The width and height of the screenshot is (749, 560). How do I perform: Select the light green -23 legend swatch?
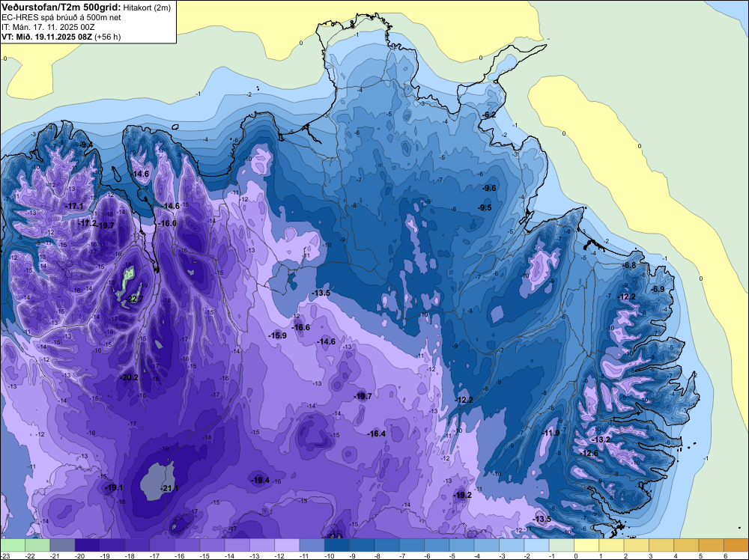click(x=13, y=545)
